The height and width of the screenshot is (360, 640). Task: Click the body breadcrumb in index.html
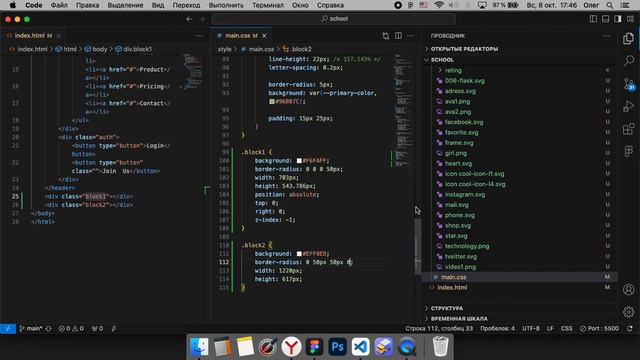click(96, 49)
